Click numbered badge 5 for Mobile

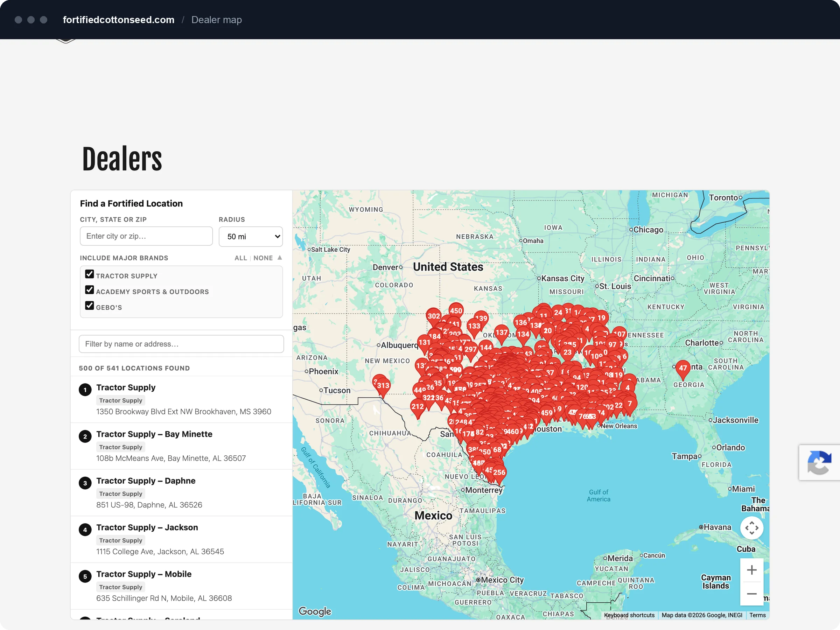(x=85, y=576)
